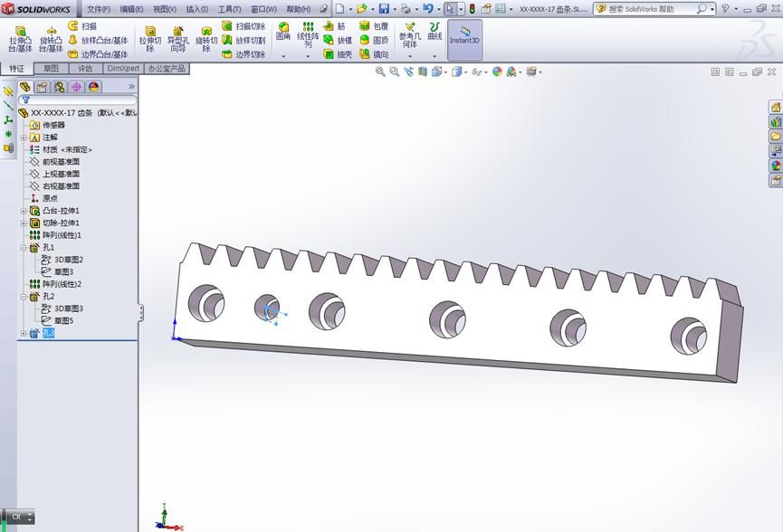
Task: Open the 插入 menu
Action: 197,8
